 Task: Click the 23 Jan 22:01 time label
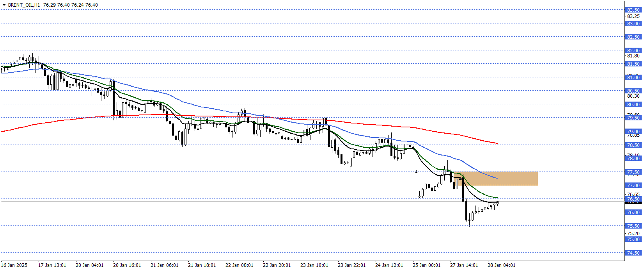pos(351,265)
